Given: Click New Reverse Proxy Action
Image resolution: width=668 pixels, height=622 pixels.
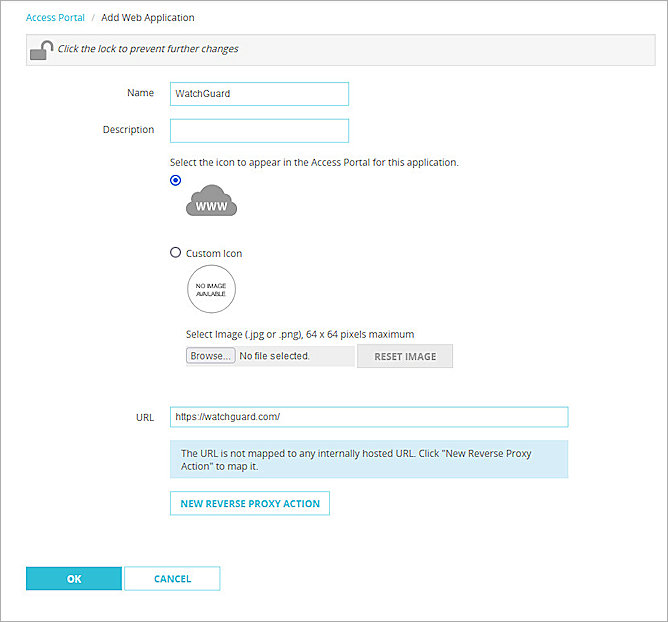Looking at the screenshot, I should coord(250,503).
